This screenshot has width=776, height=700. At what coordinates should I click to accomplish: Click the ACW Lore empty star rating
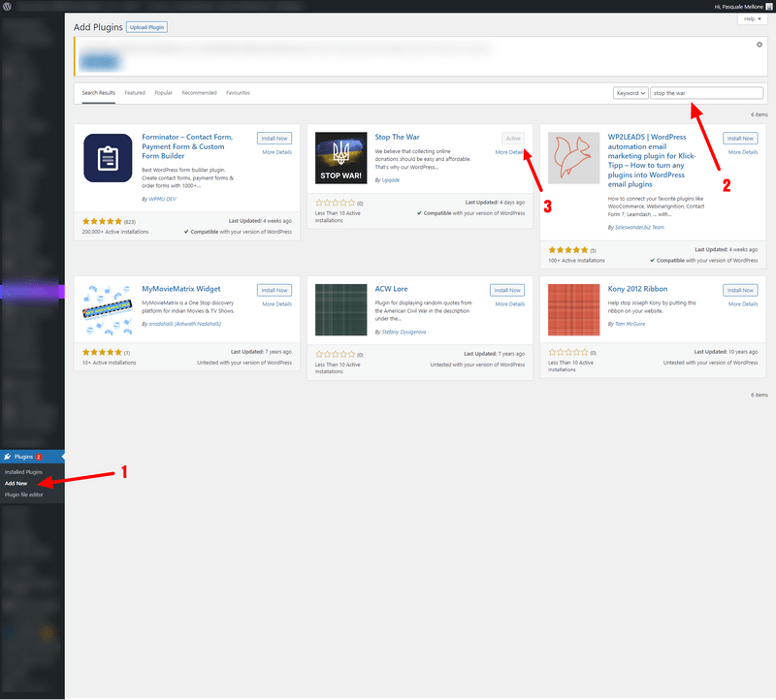click(x=335, y=355)
